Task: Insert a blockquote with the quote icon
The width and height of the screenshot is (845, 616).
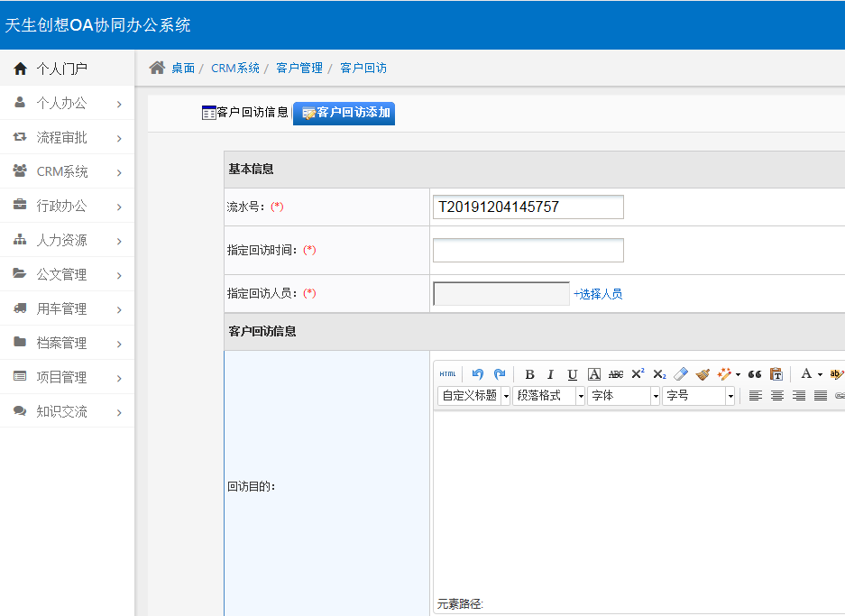Action: 755,374
